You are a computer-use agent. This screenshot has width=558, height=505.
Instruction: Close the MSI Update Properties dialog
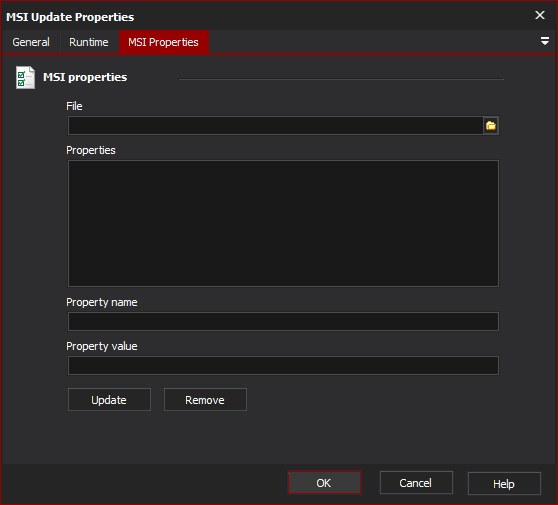(x=539, y=15)
